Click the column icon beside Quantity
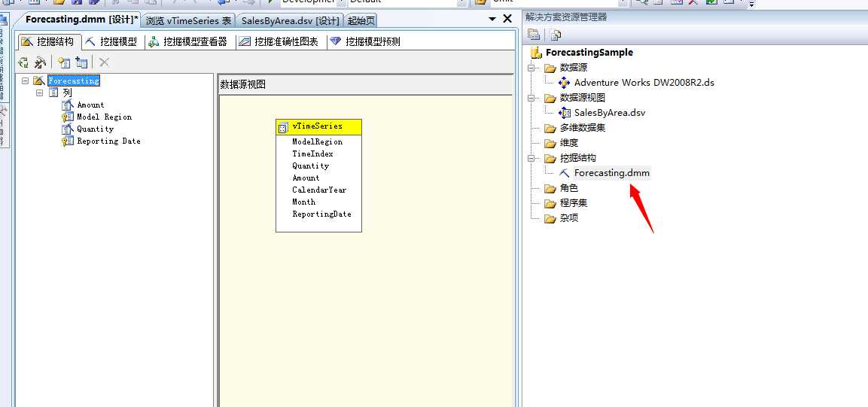The width and height of the screenshot is (868, 407). (x=68, y=129)
